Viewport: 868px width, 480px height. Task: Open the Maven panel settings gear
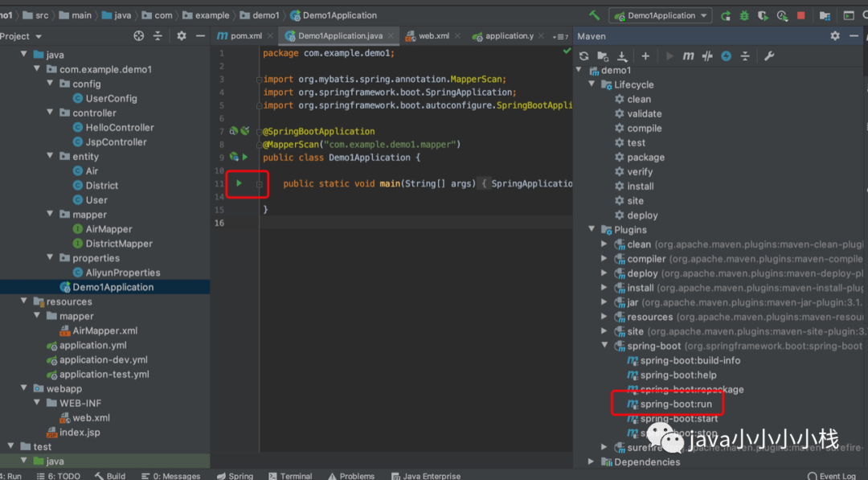tap(835, 36)
